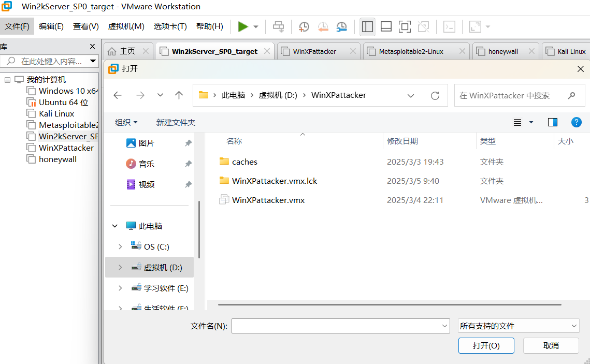Select honeywall in library tree
The image size is (590, 364).
coord(57,159)
